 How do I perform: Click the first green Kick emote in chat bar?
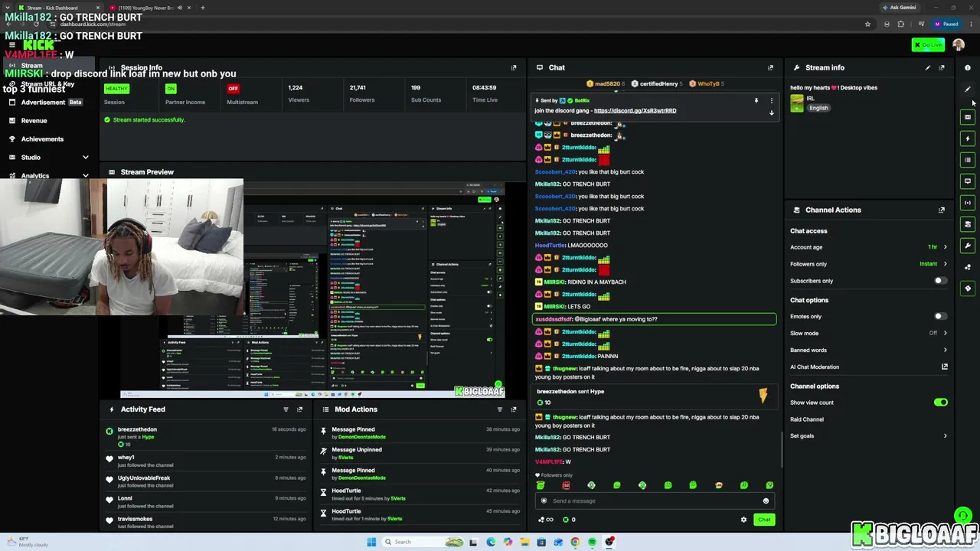tap(541, 485)
